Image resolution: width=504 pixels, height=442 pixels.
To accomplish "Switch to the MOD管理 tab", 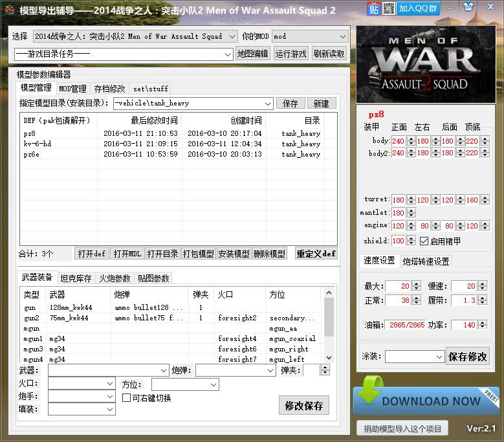I will [72, 89].
